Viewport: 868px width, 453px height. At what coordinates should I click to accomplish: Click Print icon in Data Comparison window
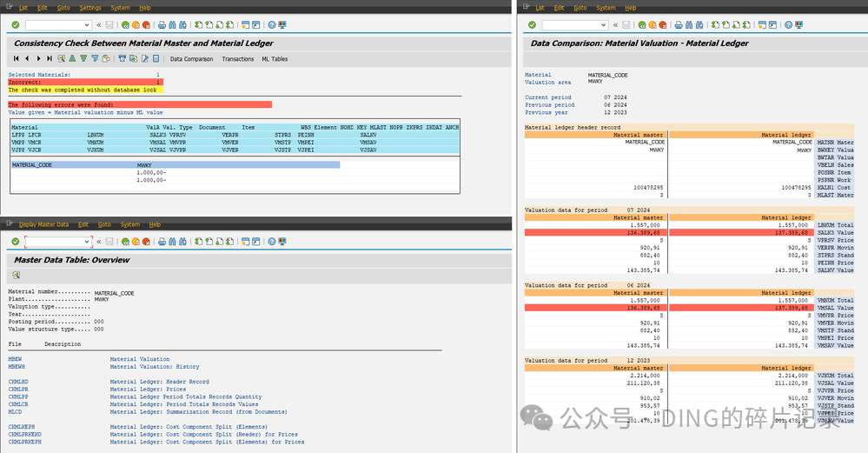(678, 25)
